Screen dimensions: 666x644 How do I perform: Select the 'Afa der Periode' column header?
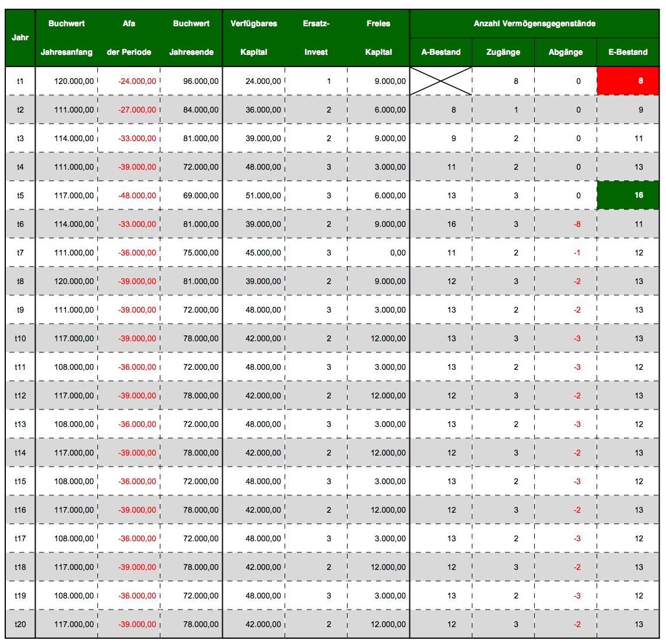(x=129, y=38)
